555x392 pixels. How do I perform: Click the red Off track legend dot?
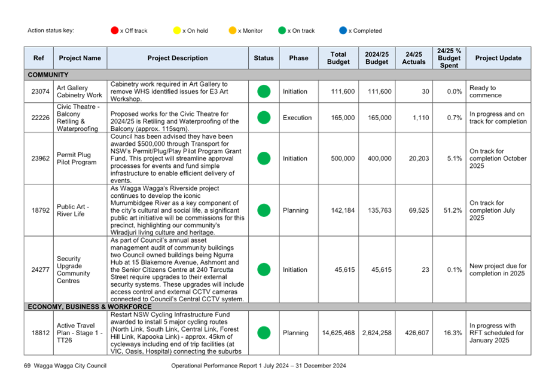pos(114,30)
